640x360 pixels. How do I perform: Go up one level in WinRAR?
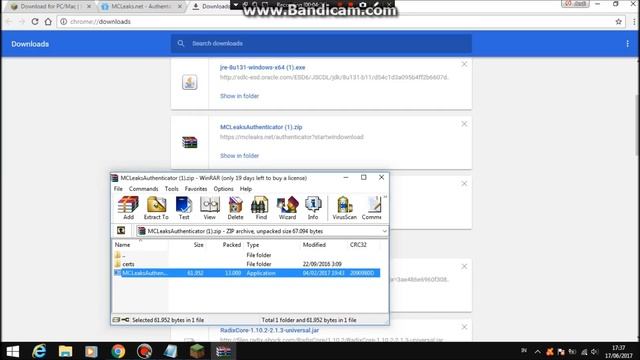(121, 231)
